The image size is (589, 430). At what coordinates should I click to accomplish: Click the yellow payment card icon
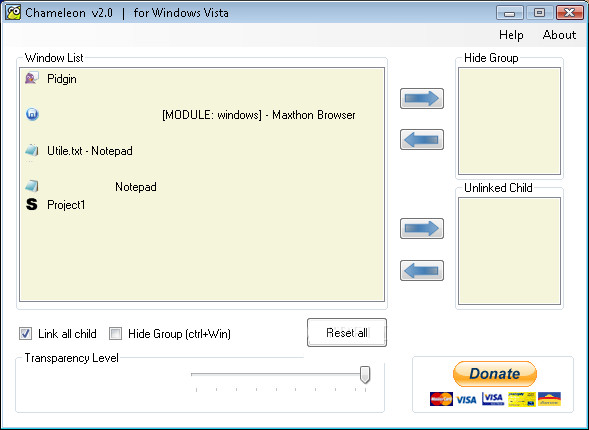pyautogui.click(x=521, y=399)
